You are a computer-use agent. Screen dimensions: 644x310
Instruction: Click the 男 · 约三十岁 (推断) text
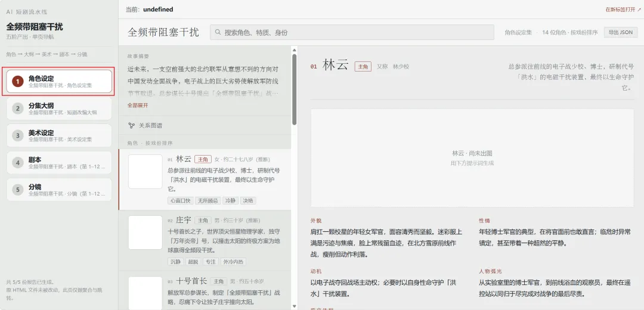coord(237,221)
